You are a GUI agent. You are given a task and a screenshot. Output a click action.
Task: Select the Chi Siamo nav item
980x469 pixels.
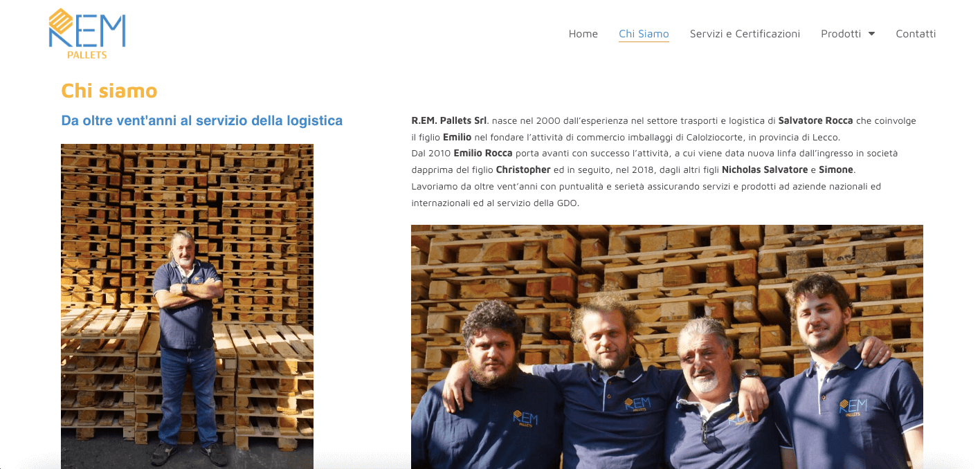[x=644, y=34]
